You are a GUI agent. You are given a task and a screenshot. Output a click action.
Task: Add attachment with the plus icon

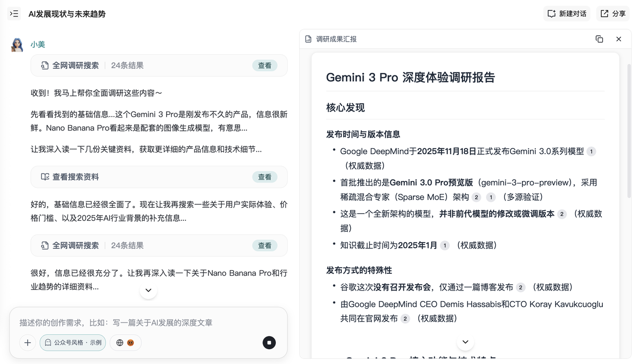pyautogui.click(x=28, y=343)
